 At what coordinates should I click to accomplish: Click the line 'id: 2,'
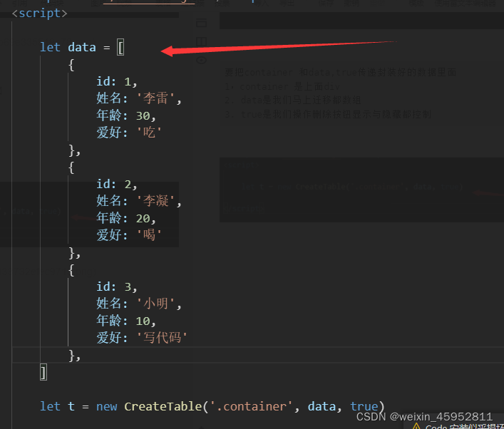[117, 184]
